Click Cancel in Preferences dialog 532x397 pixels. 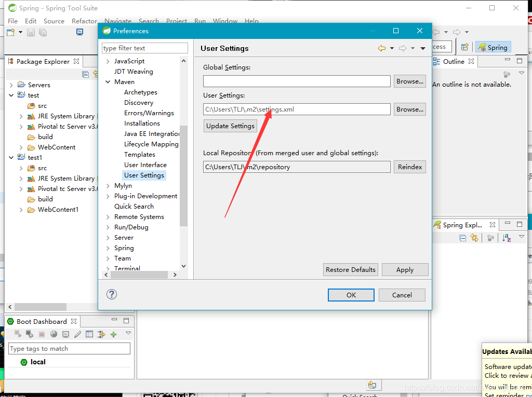tap(402, 295)
